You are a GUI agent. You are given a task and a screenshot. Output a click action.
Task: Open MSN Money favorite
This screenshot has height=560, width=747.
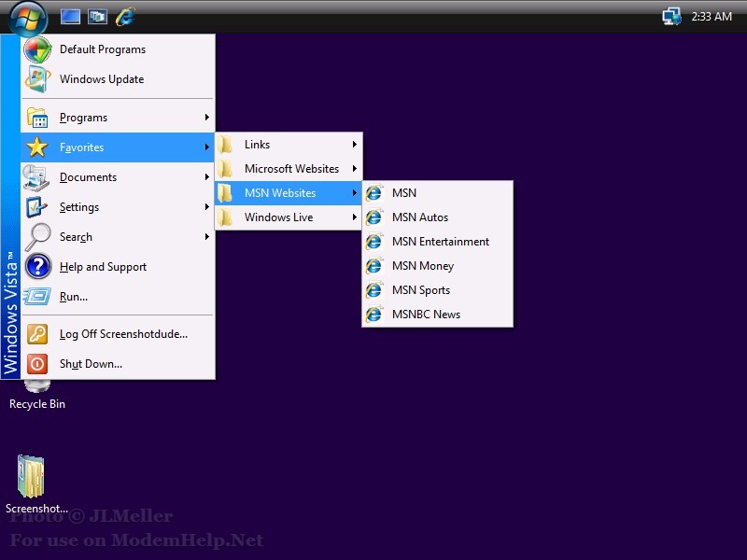coord(438,266)
